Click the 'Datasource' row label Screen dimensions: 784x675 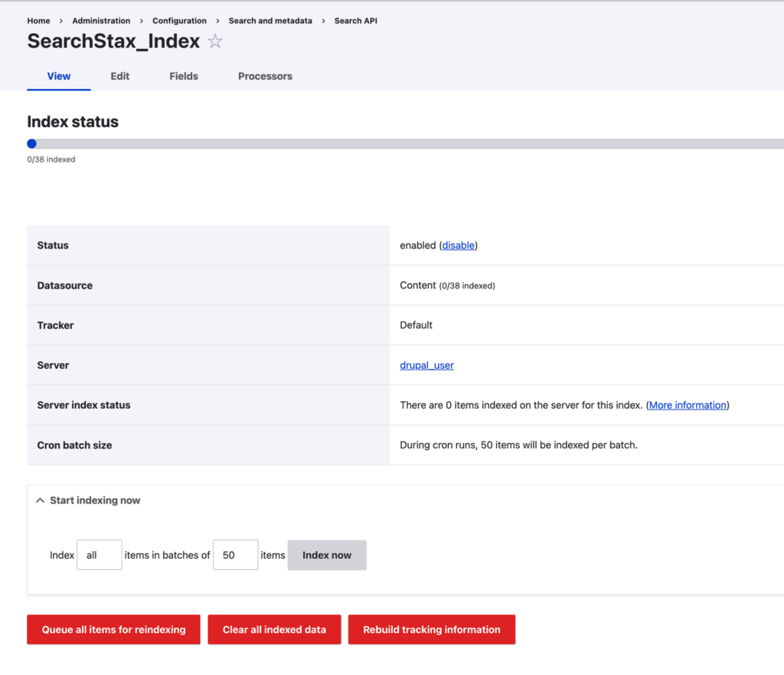(65, 285)
